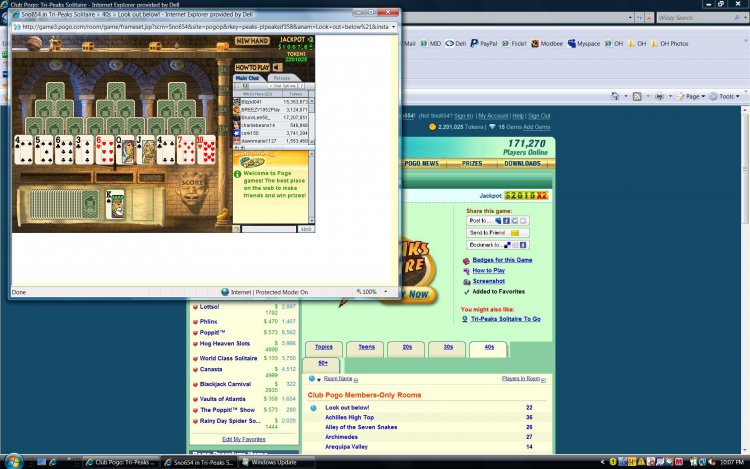Click the RSS feeds toolbar icon
The height and width of the screenshot is (469, 750).
tap(637, 96)
